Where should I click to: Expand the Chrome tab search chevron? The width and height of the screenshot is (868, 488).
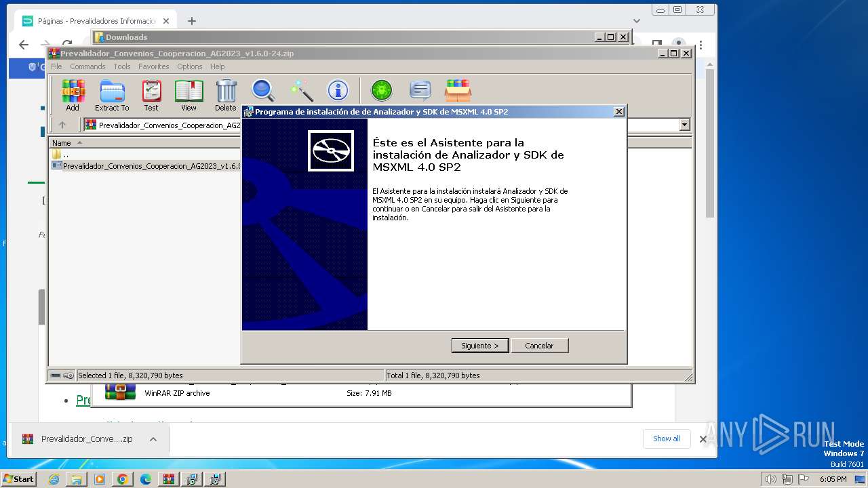(x=636, y=21)
